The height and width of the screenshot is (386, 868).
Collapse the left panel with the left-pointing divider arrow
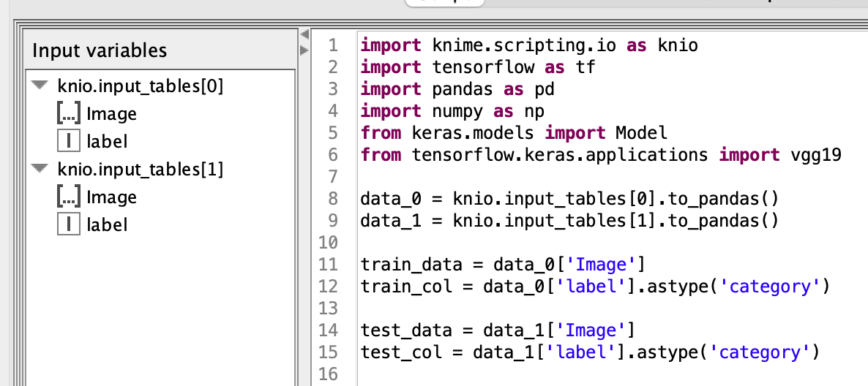pos(304,34)
